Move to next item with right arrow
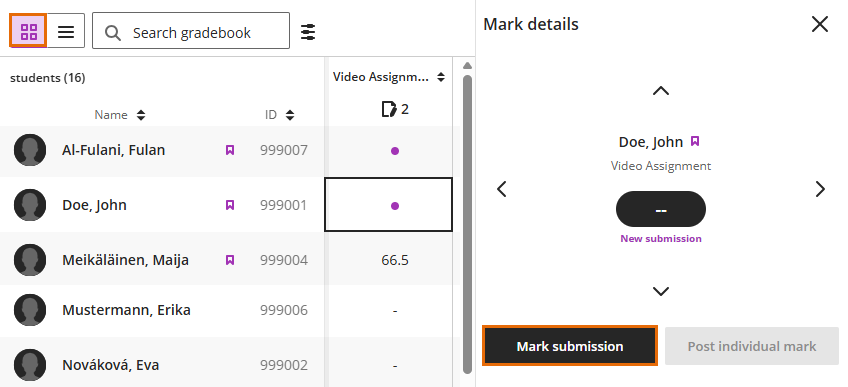 (820, 189)
